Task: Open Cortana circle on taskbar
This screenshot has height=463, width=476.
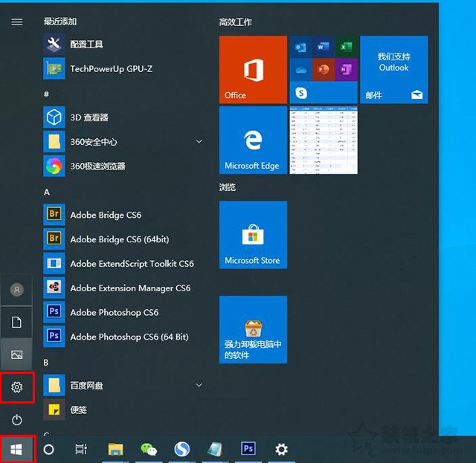Action: 48,450
